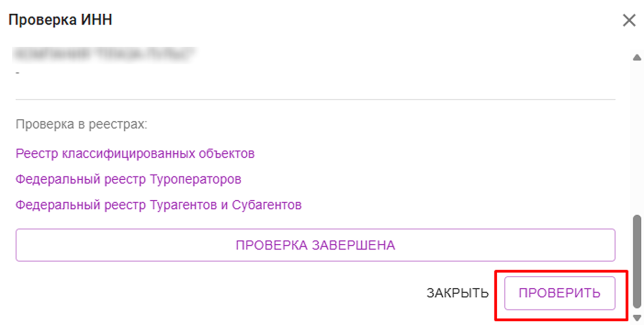Follow the Федеральный реестр Турагентов и Субагентов link

tap(159, 205)
